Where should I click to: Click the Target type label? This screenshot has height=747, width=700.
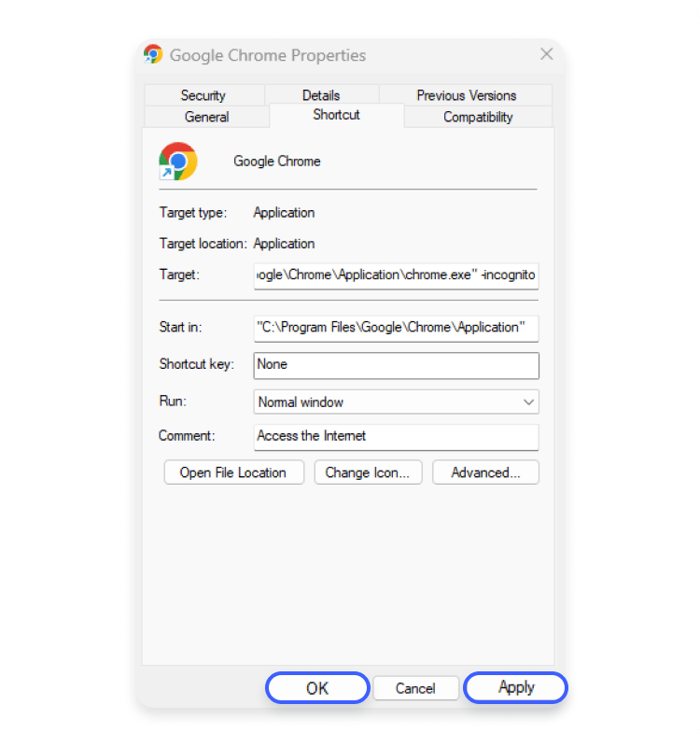[193, 213]
